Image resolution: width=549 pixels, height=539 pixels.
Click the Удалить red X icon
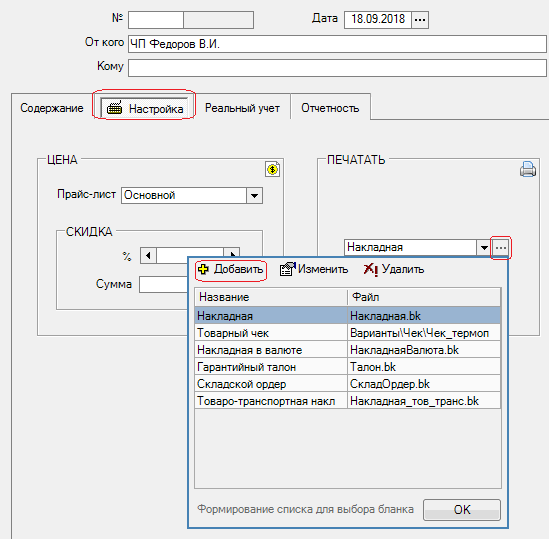(370, 270)
